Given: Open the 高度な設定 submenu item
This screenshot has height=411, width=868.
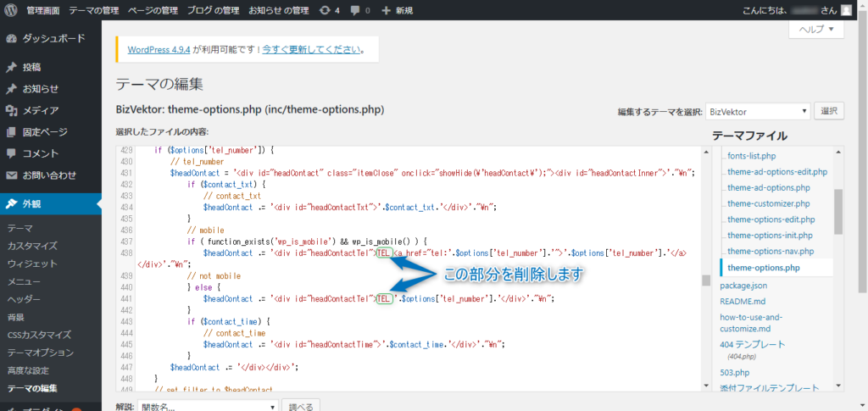Looking at the screenshot, I should pyautogui.click(x=28, y=370).
